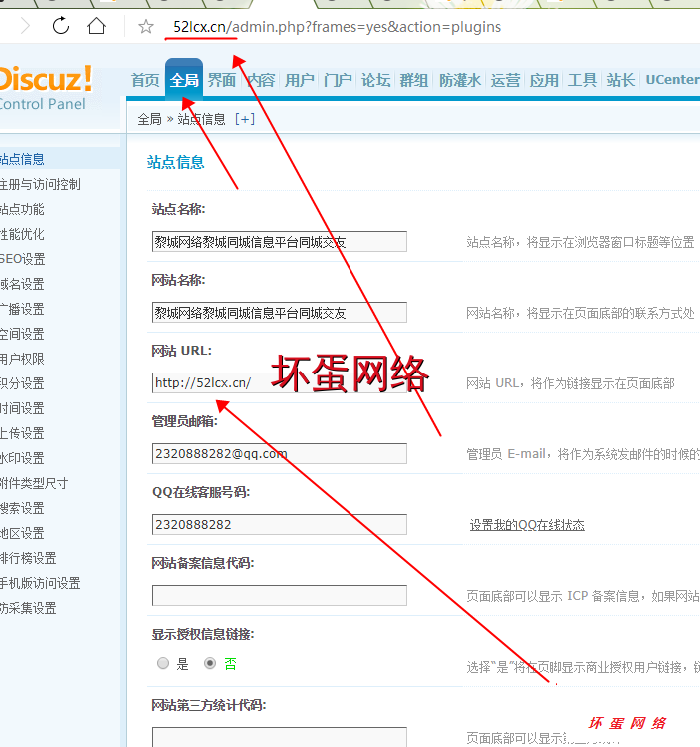Click the 站点名称 input field
This screenshot has height=747, width=700.
tap(280, 241)
